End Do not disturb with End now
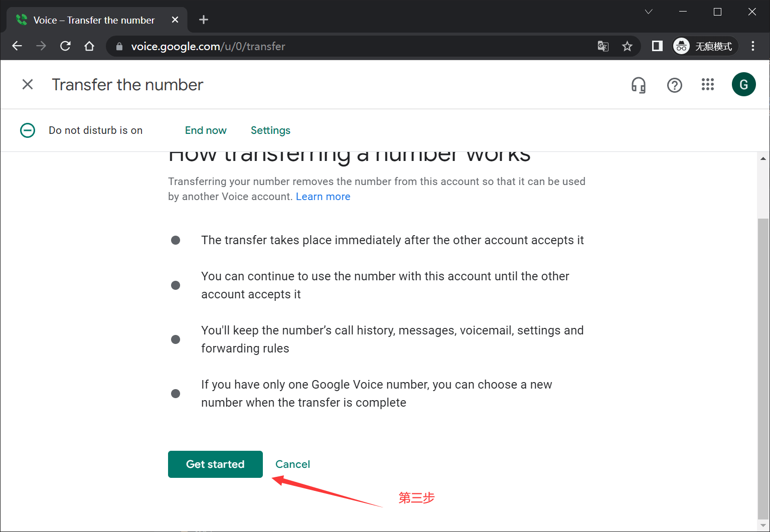Screen dimensions: 770x532 [206, 130]
